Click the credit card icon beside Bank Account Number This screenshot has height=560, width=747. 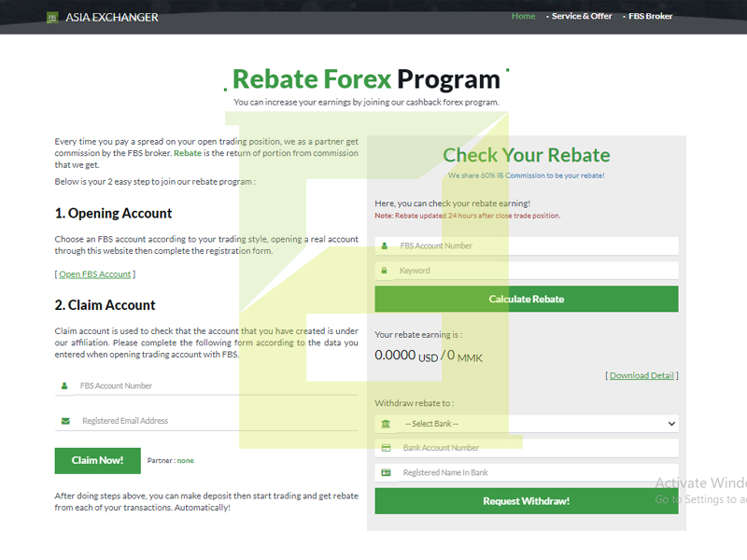[386, 448]
